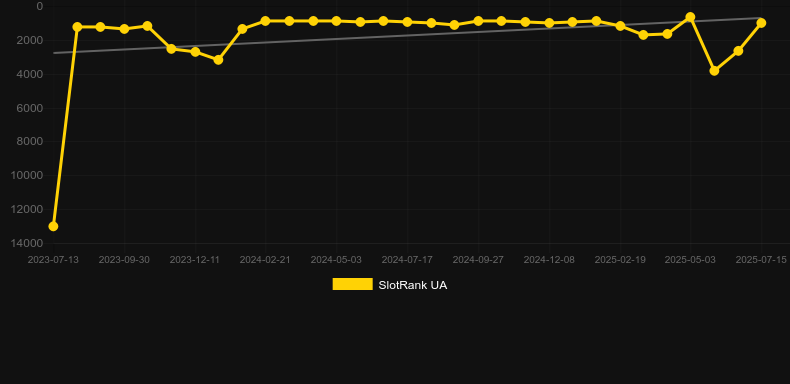This screenshot has width=790, height=384.
Task: Click the y-axis value 14000
Action: 27,243
